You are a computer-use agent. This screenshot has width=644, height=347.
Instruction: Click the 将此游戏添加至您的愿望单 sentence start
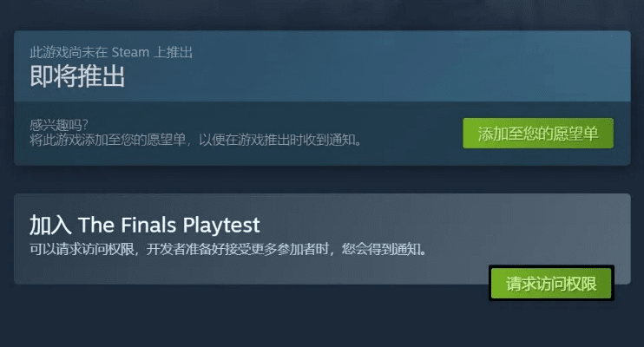click(x=108, y=140)
